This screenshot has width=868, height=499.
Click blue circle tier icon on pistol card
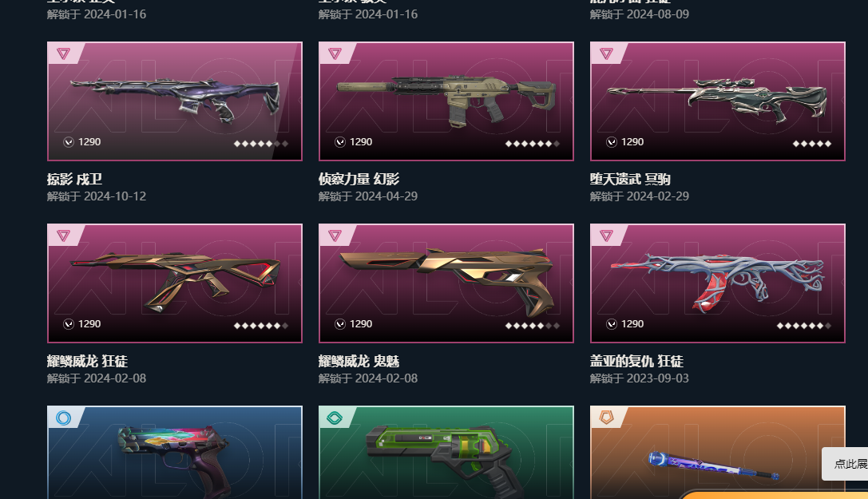pos(63,418)
